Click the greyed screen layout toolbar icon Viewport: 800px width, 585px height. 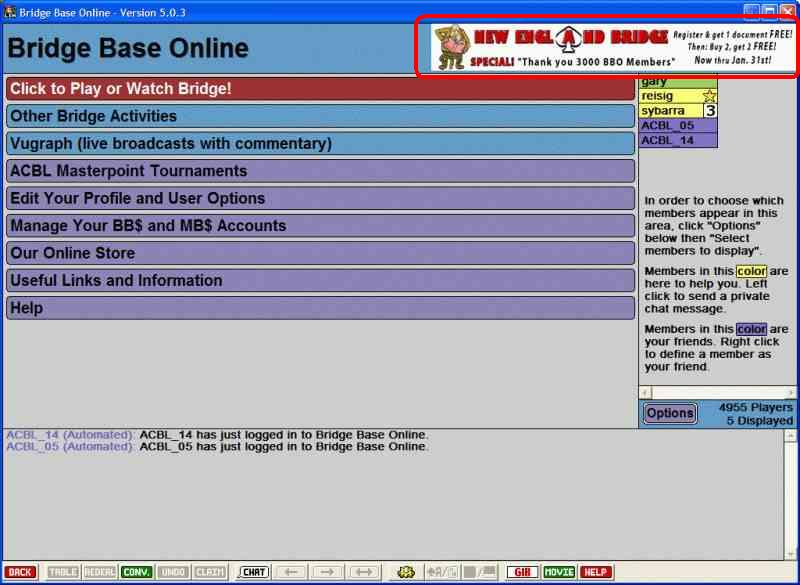[x=480, y=572]
